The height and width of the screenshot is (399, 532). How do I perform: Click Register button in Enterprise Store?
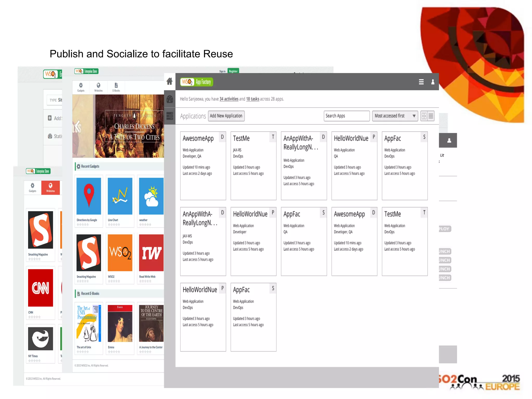pyautogui.click(x=233, y=71)
